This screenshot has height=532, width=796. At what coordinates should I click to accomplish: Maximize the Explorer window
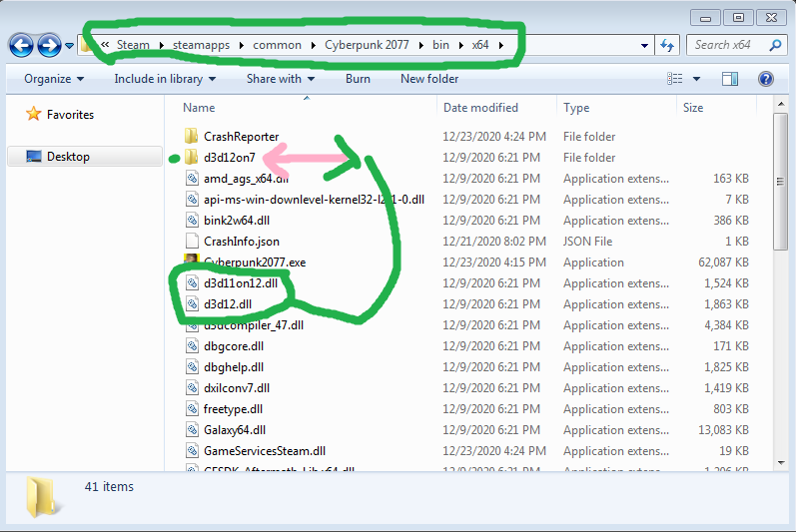pyautogui.click(x=738, y=18)
